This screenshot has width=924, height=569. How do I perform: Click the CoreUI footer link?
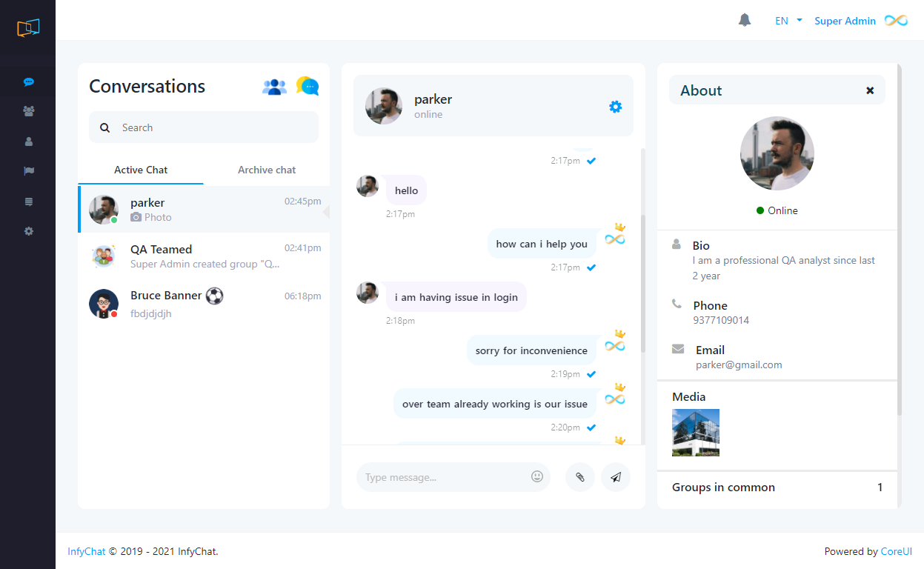[x=896, y=551]
